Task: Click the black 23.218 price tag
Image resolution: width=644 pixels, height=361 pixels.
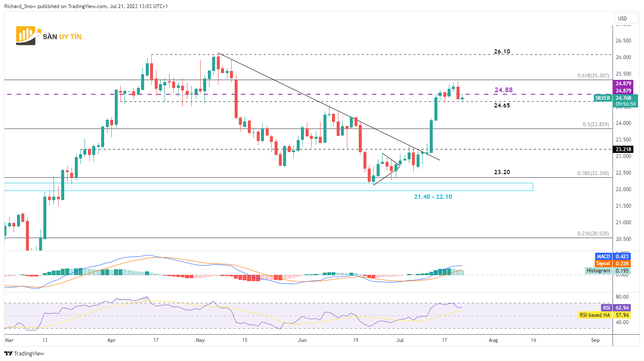Action: [624, 149]
